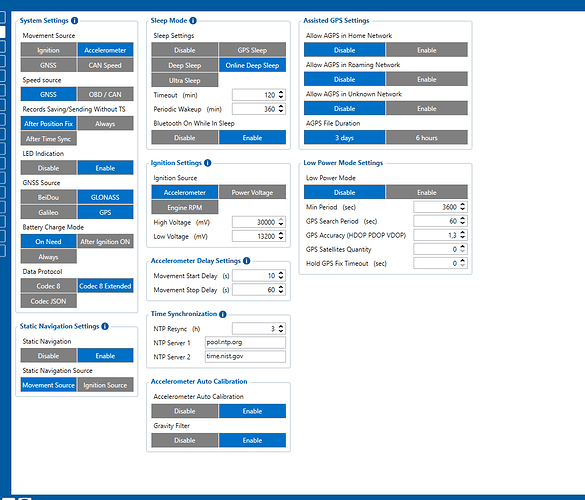Select Ignition as Movement Source

pyautogui.click(x=49, y=50)
